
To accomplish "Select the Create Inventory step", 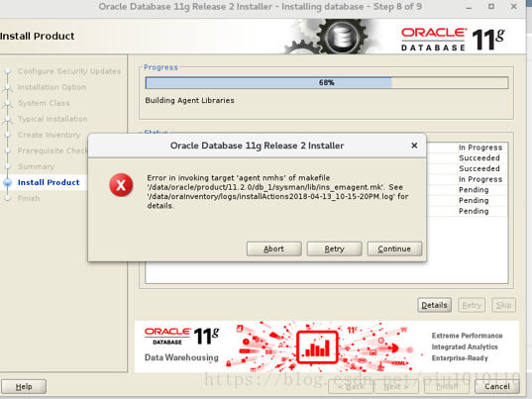I will (50, 135).
